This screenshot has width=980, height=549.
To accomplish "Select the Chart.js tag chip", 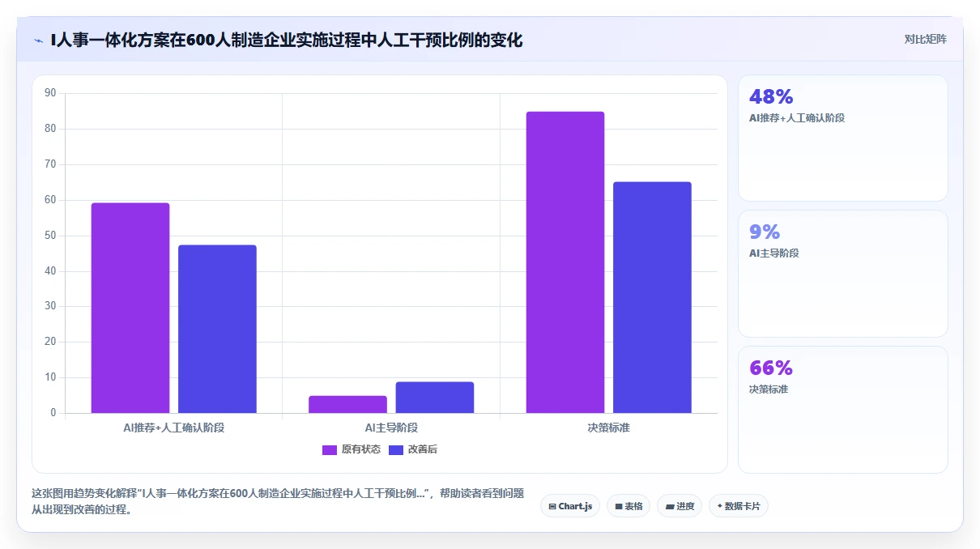I will point(570,506).
